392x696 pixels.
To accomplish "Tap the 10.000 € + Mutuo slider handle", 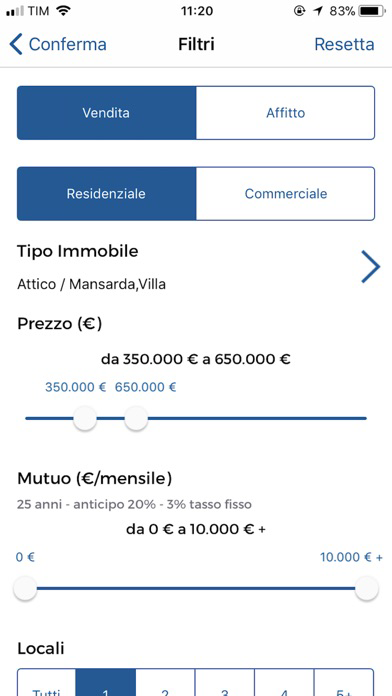I will 367,589.
